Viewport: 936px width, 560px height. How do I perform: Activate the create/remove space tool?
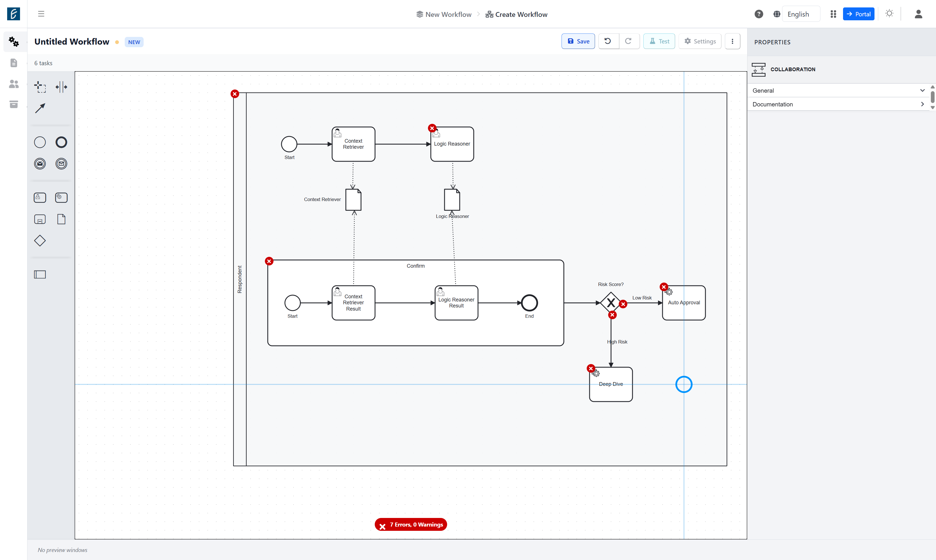[61, 87]
